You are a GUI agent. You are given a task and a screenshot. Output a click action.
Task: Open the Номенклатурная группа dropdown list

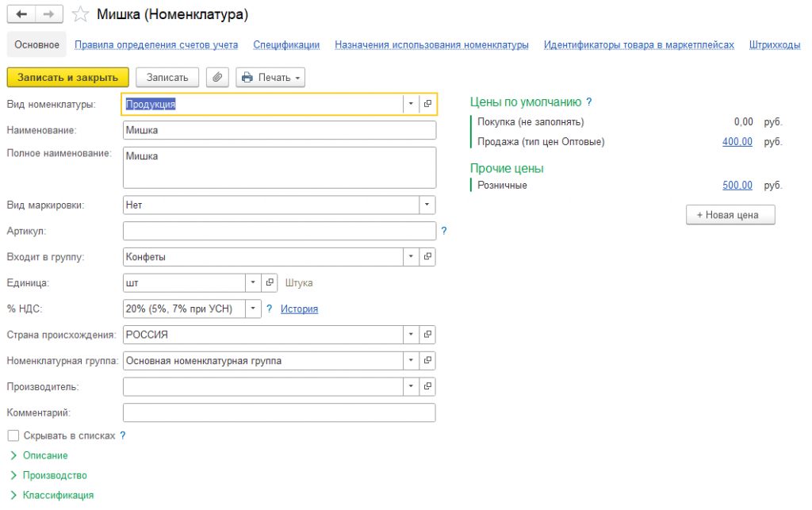pos(412,360)
